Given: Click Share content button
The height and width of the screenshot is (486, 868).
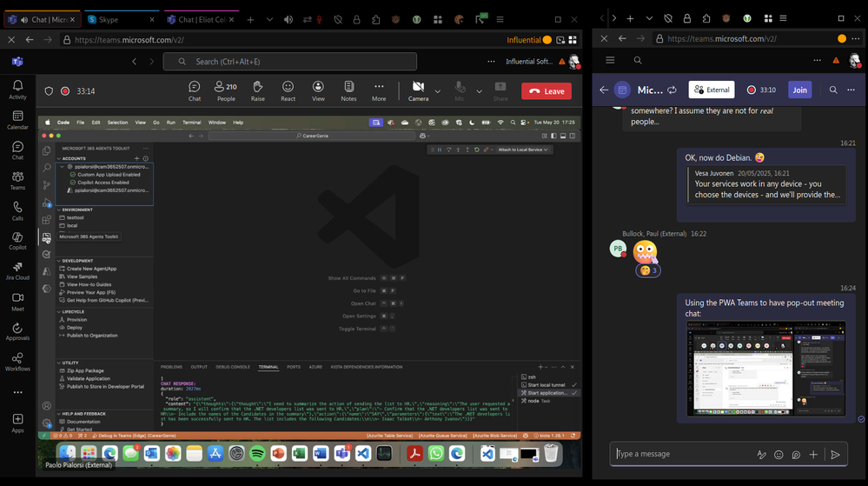Looking at the screenshot, I should pos(500,91).
